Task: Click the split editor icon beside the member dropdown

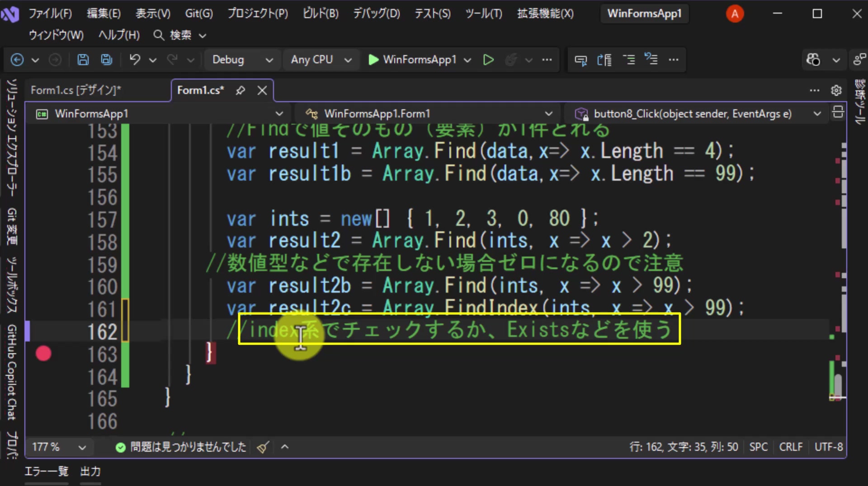Action: 838,112
